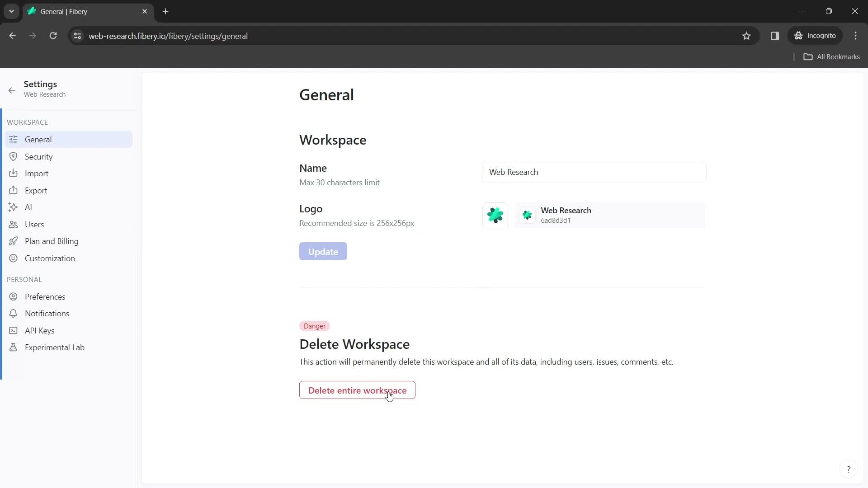This screenshot has width=868, height=488.
Task: Select General in the settings sidebar
Action: (x=69, y=139)
